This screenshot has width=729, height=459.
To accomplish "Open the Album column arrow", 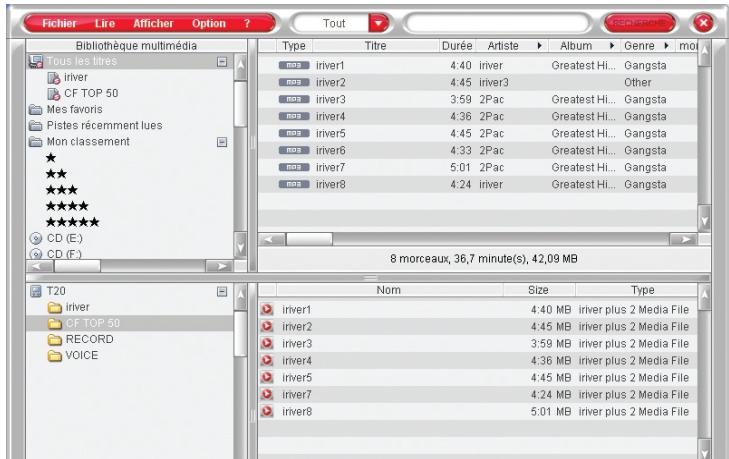I will click(x=612, y=46).
